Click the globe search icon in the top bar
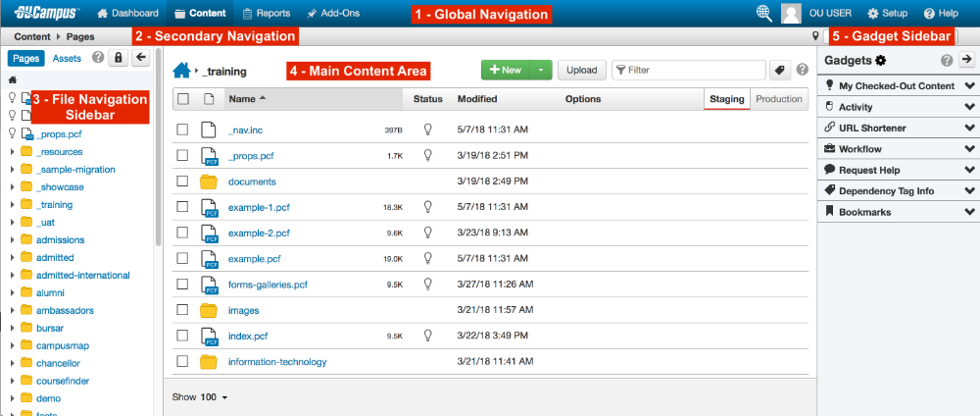The height and width of the screenshot is (416, 980). point(765,14)
